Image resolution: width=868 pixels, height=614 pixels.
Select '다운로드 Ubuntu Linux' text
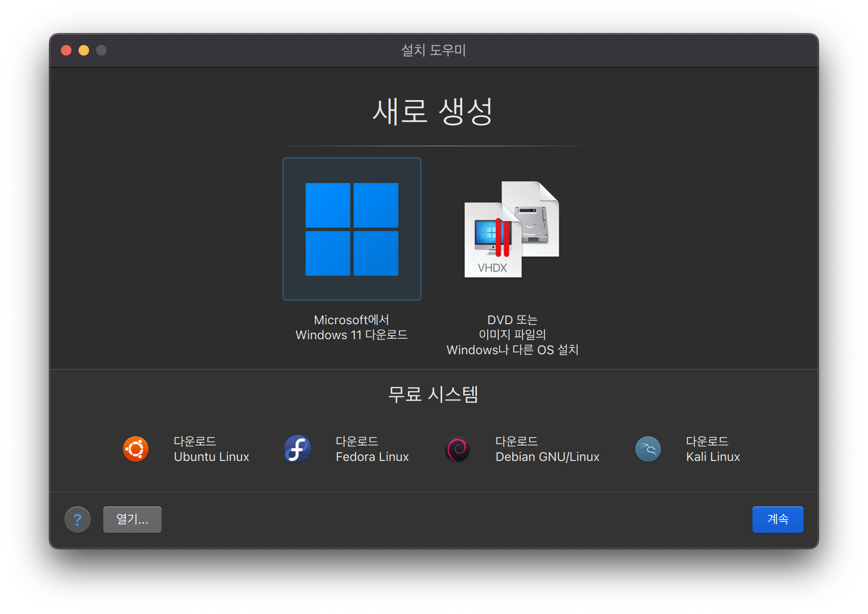tap(211, 449)
